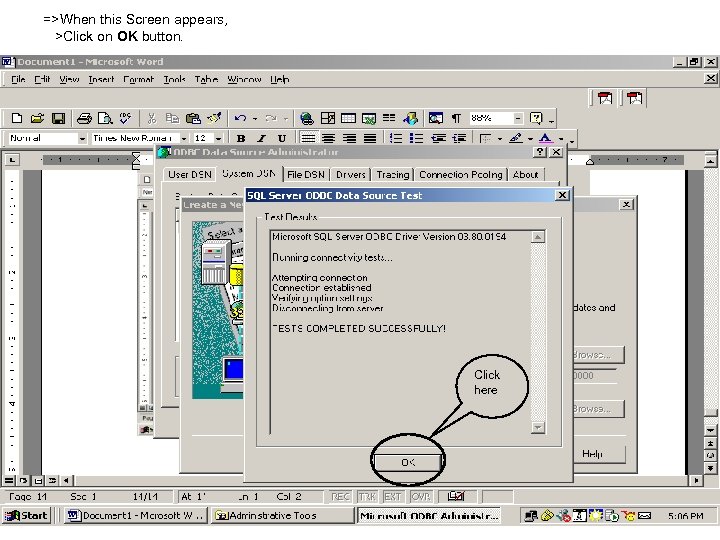Click the REC status bar indicator
The height and width of the screenshot is (540, 720).
[340, 496]
